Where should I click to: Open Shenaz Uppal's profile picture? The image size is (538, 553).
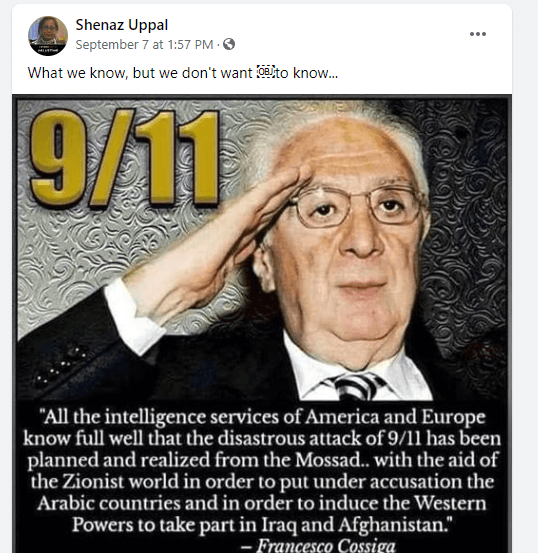click(48, 36)
